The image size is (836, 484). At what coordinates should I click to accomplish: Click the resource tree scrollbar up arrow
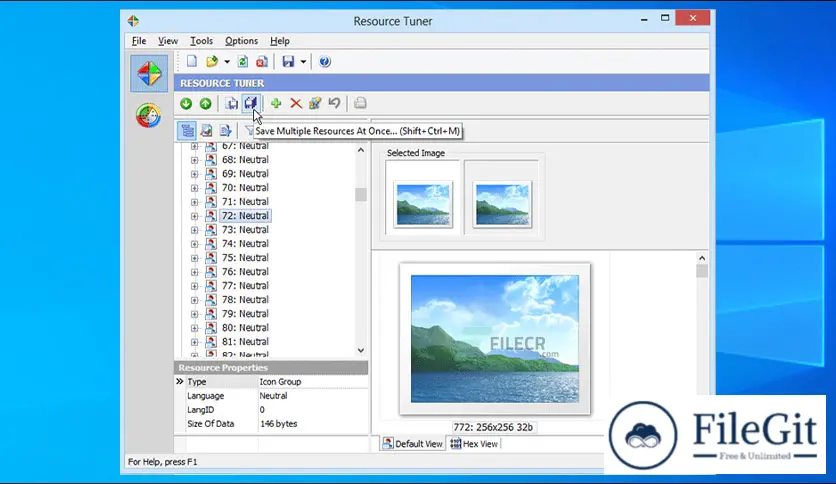tap(361, 150)
